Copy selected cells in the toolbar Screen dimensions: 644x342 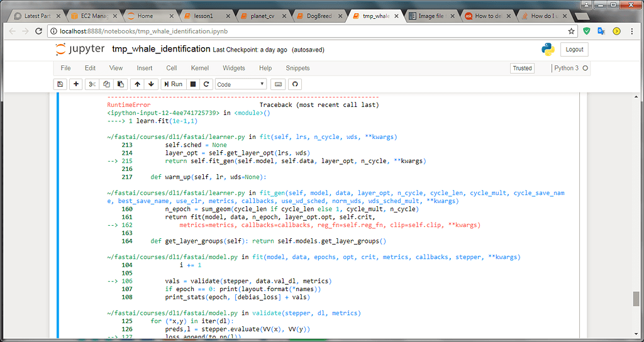pos(106,84)
